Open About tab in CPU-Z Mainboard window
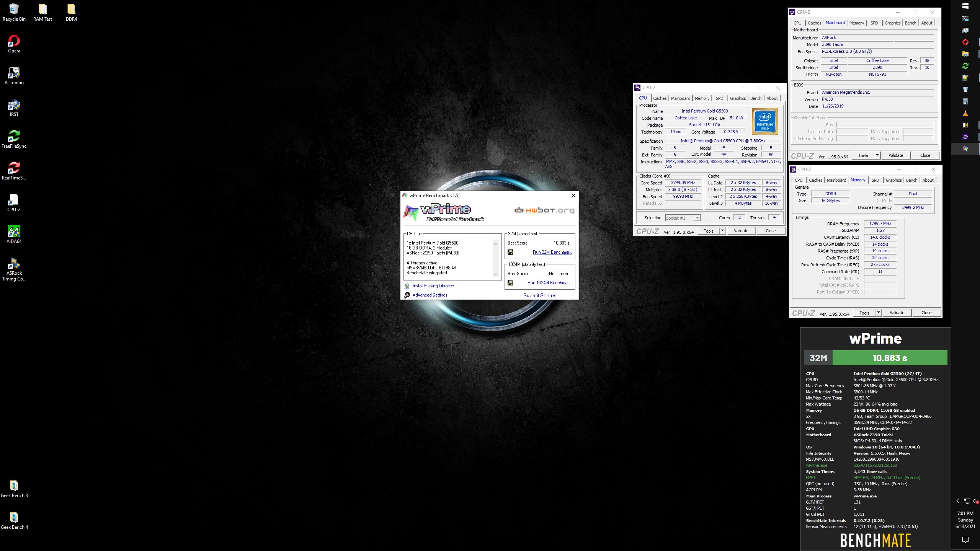This screenshot has width=980, height=551. tap(926, 23)
